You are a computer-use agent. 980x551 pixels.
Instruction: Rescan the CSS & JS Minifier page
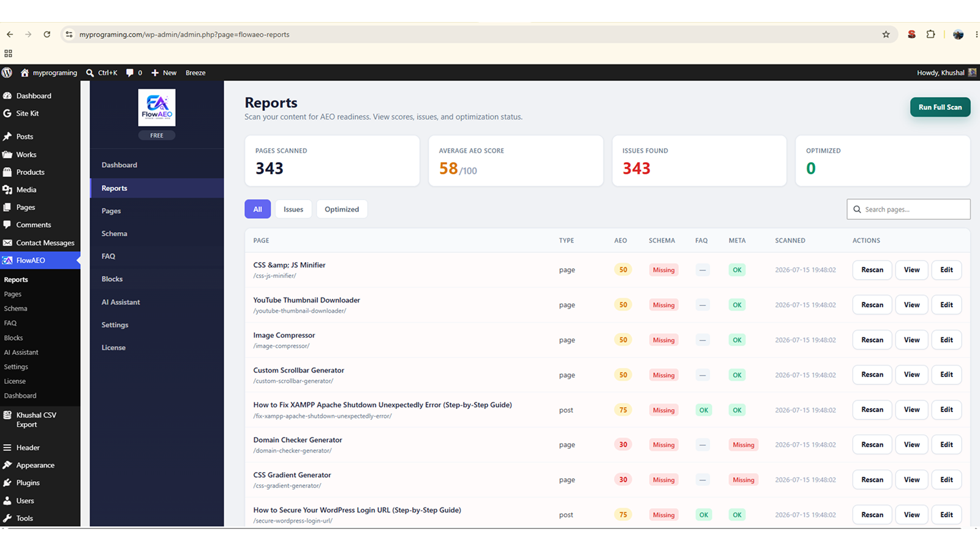(x=872, y=269)
